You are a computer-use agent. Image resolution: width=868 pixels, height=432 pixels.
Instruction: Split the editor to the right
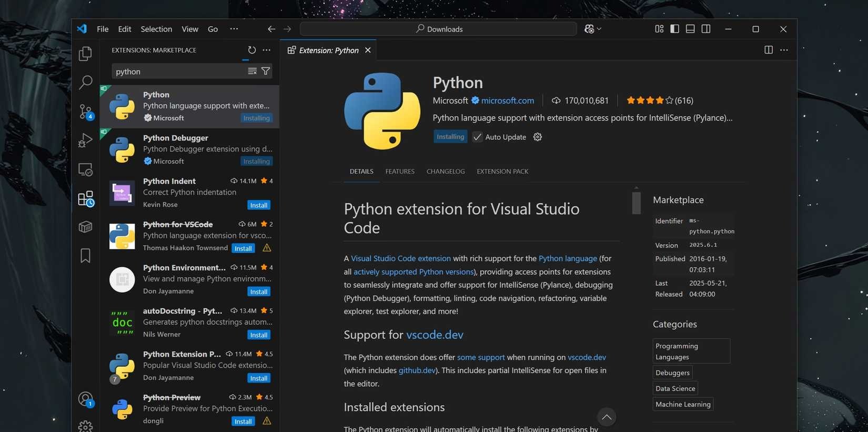tap(769, 50)
